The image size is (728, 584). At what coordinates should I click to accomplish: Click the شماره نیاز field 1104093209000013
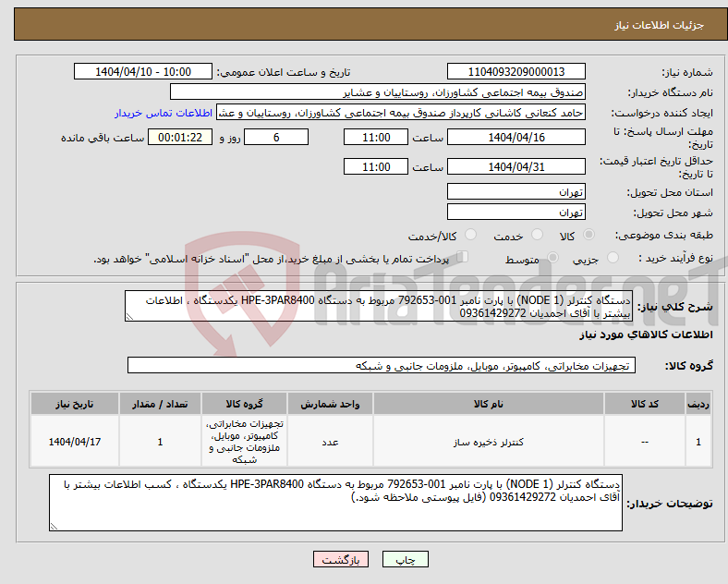click(x=516, y=72)
